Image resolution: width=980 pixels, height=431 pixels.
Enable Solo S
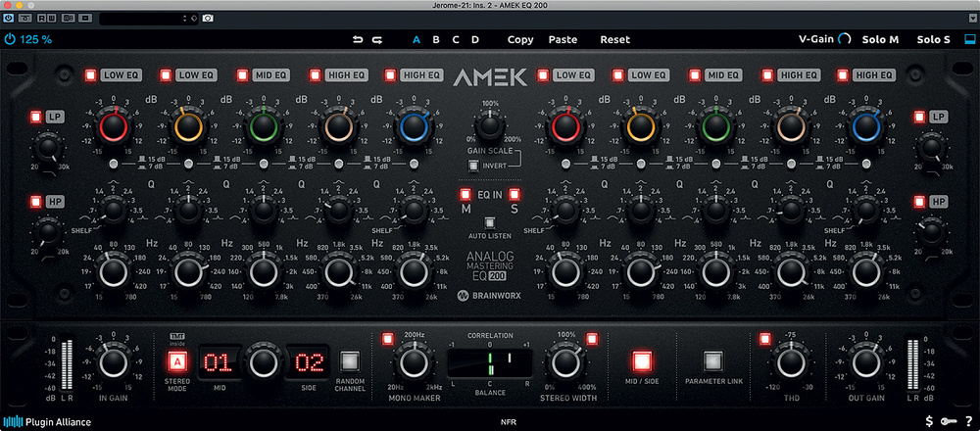click(x=934, y=39)
